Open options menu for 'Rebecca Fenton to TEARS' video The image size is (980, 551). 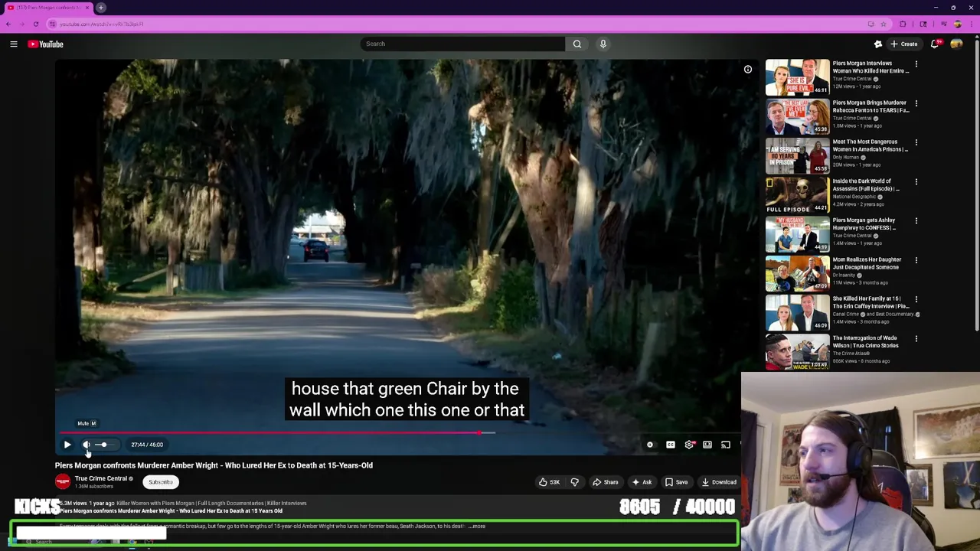pos(916,103)
